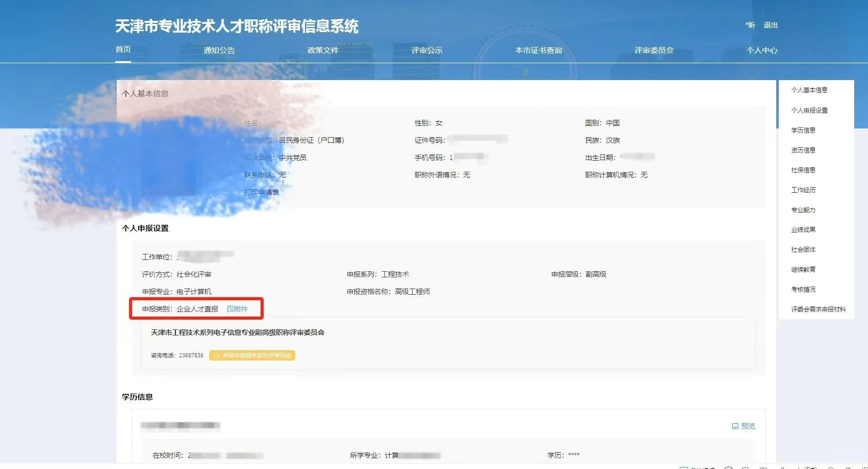
Task: Click the 联系电话: 无 field
Action: coord(265,175)
